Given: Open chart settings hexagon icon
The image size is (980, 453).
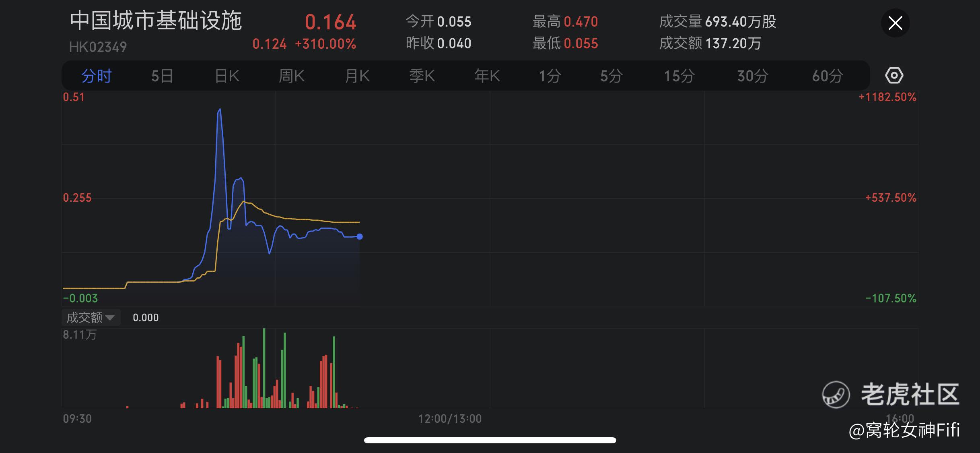Looking at the screenshot, I should pos(894,76).
